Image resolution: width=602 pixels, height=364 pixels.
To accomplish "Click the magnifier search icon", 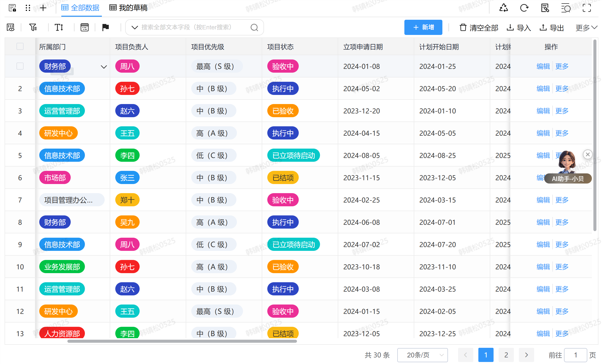I will [x=254, y=27].
